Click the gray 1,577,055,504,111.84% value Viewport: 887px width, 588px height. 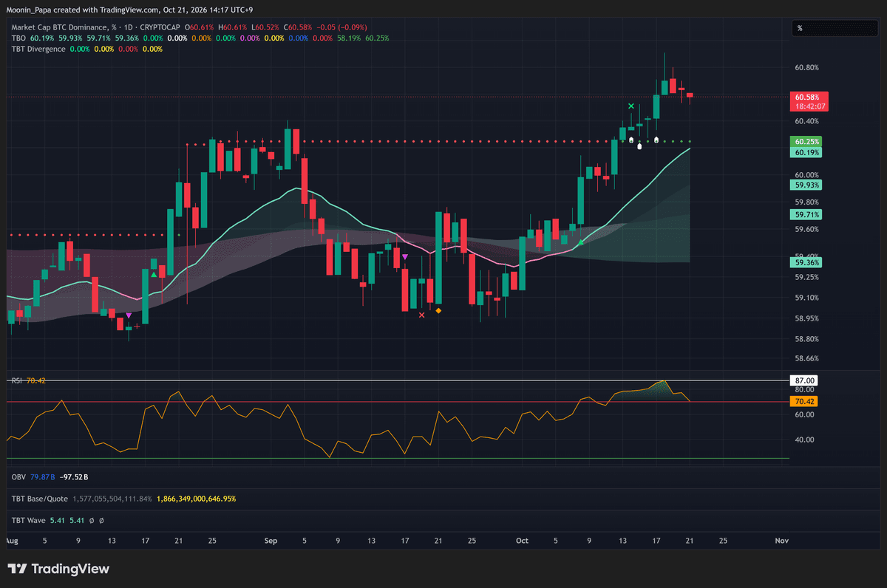[112, 499]
